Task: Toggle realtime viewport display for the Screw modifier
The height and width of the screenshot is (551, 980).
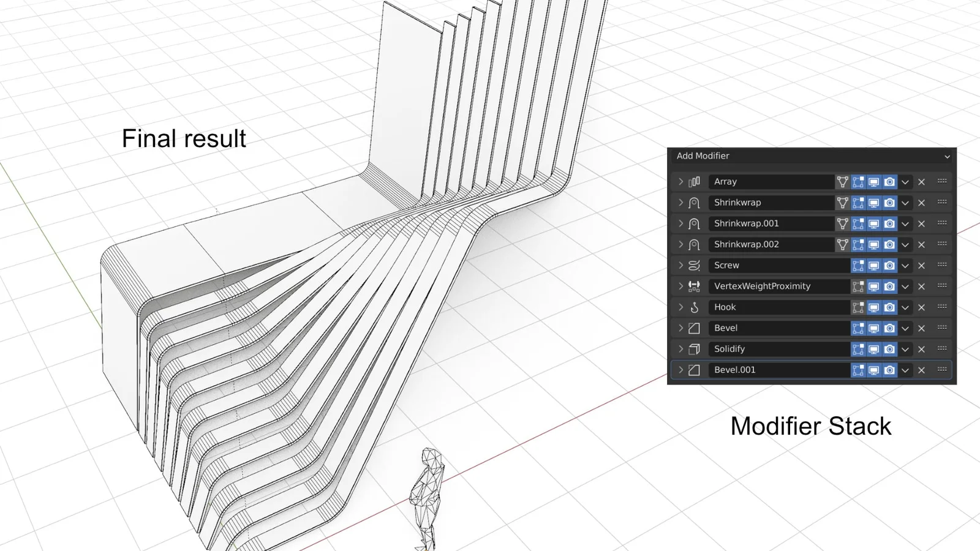Action: pos(873,265)
